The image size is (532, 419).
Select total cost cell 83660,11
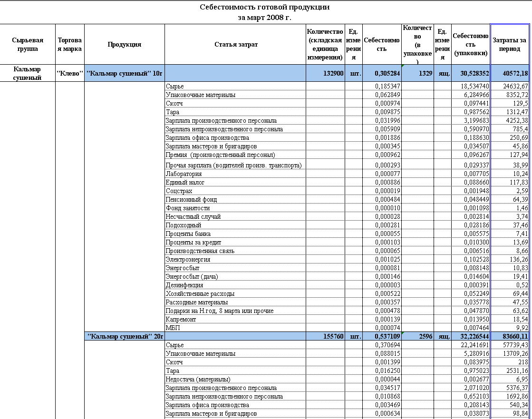pos(510,337)
